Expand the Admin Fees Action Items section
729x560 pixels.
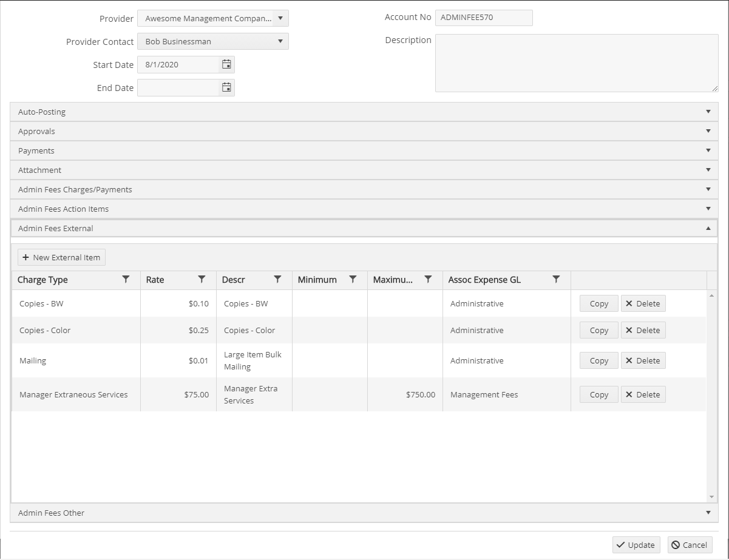click(364, 209)
